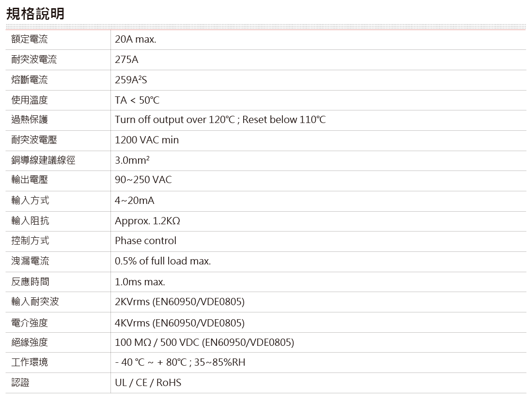
Task: Select the "1.0ms max." response time value
Action: (140, 282)
